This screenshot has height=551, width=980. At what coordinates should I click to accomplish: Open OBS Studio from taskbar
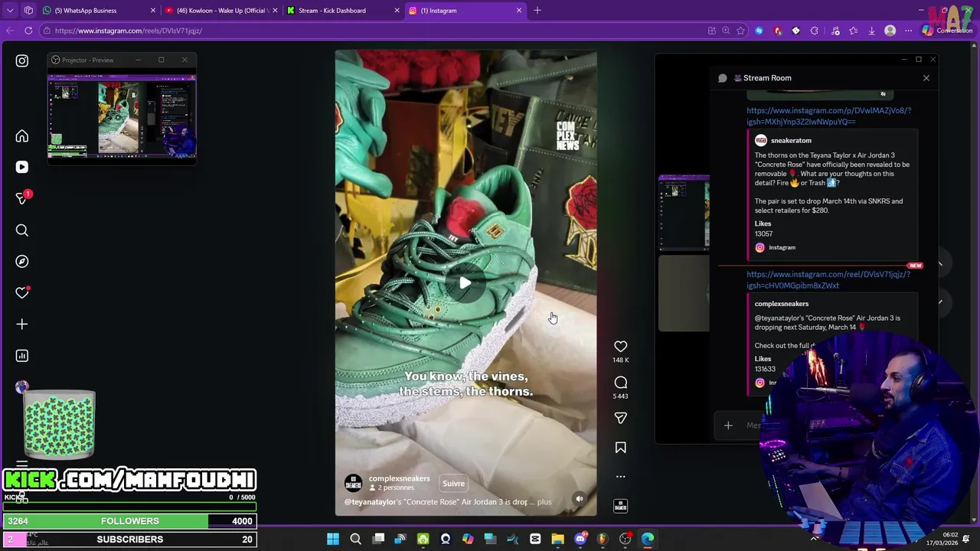(x=626, y=539)
